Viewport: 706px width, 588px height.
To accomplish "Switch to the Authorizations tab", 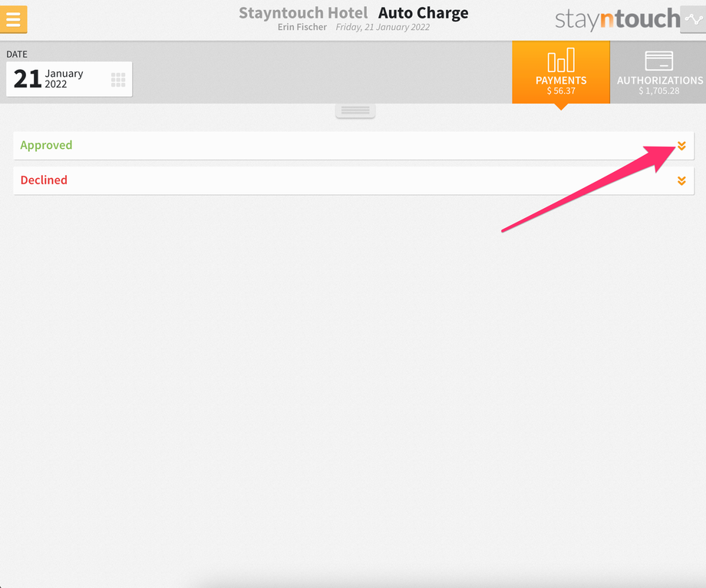I will pos(658,72).
